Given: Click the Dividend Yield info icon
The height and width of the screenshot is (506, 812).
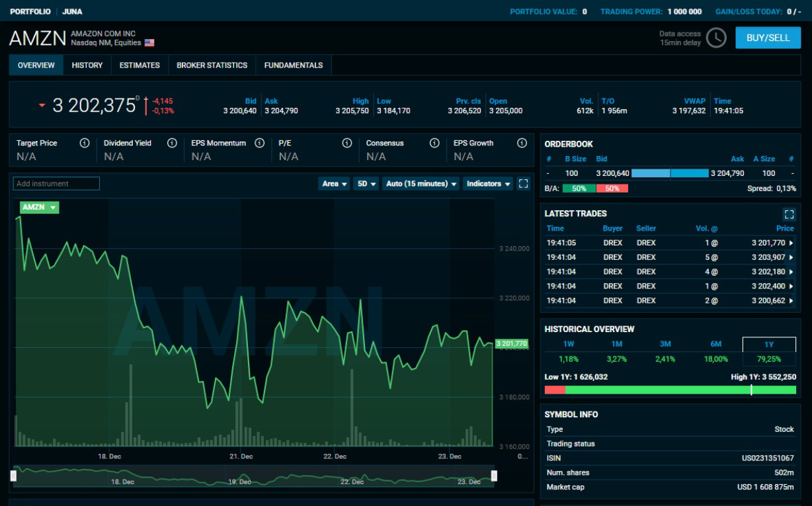Looking at the screenshot, I should click(171, 142).
